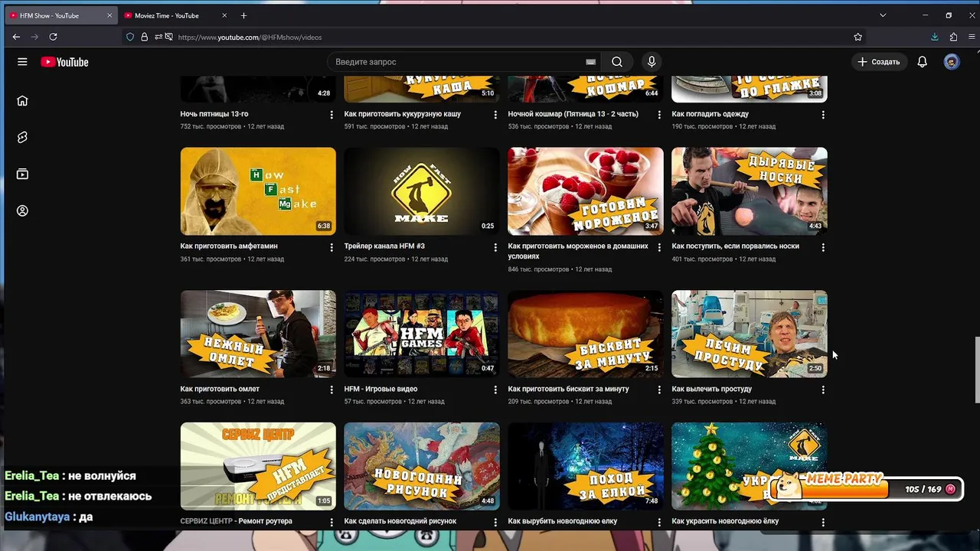
Task: Open options for Как приготовить амфетамин
Action: point(332,247)
